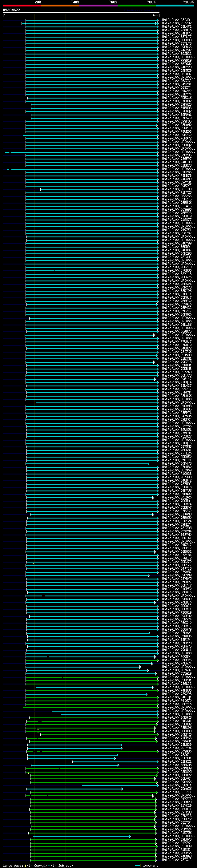Select hit label UniRef100_P32827

176,436
